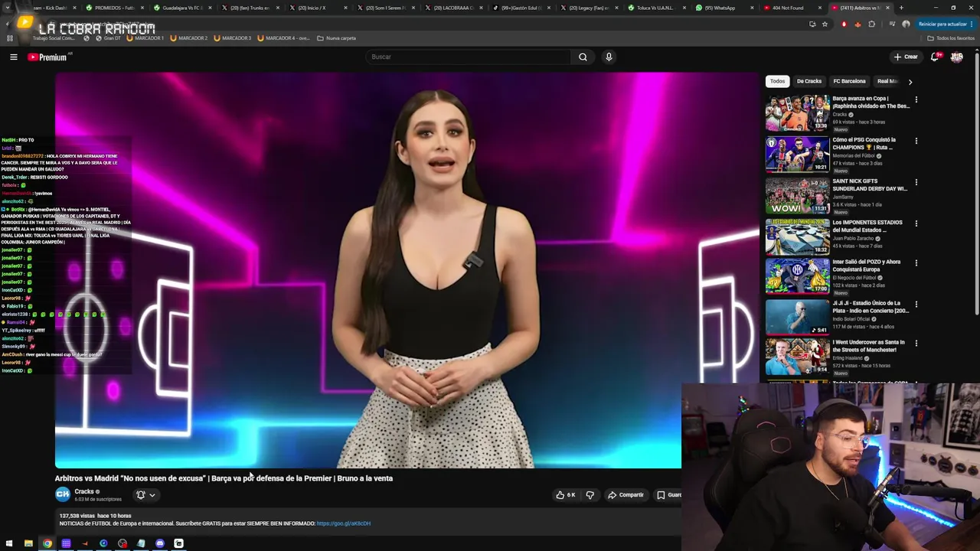Open options for 'Cómo el PSG Conquistó' video

[x=916, y=141]
